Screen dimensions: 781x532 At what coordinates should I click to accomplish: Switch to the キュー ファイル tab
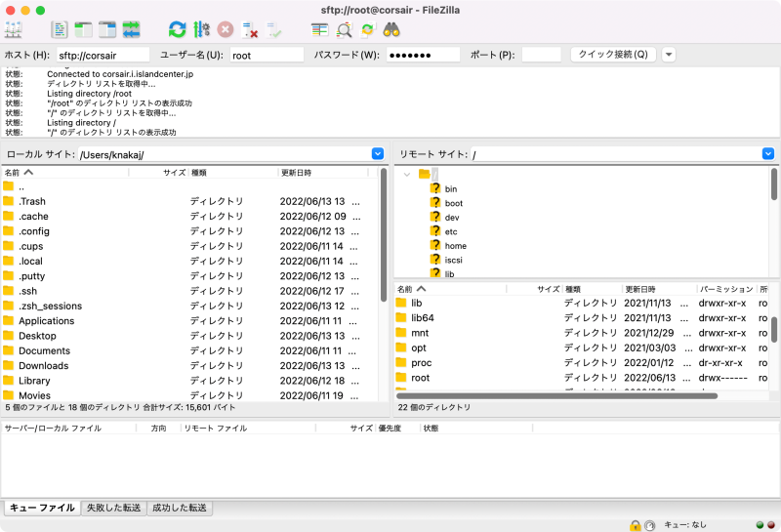42,508
